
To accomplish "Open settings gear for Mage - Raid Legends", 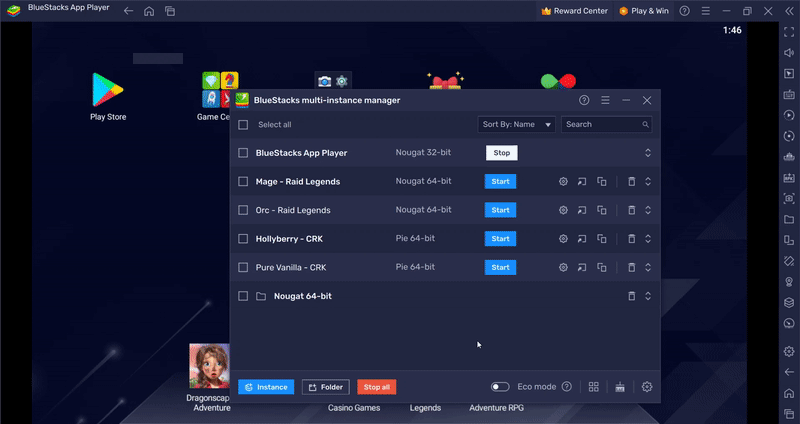I will pyautogui.click(x=563, y=182).
